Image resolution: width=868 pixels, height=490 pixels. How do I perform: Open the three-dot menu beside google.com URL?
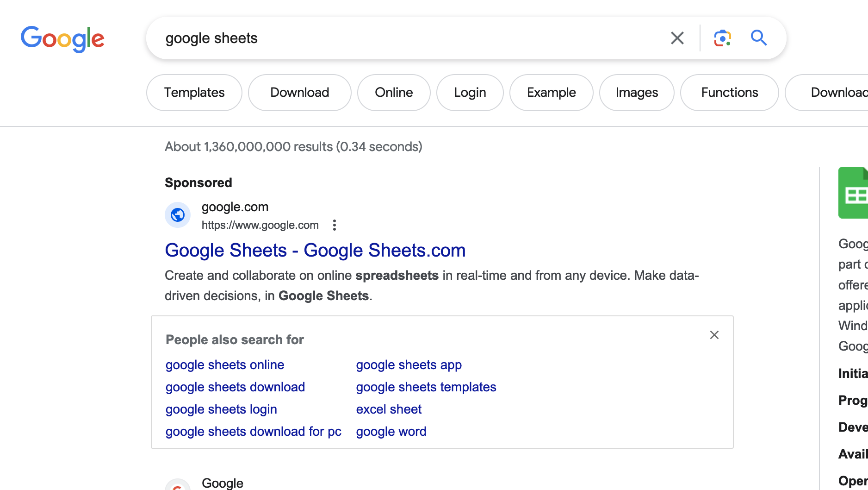pyautogui.click(x=335, y=225)
